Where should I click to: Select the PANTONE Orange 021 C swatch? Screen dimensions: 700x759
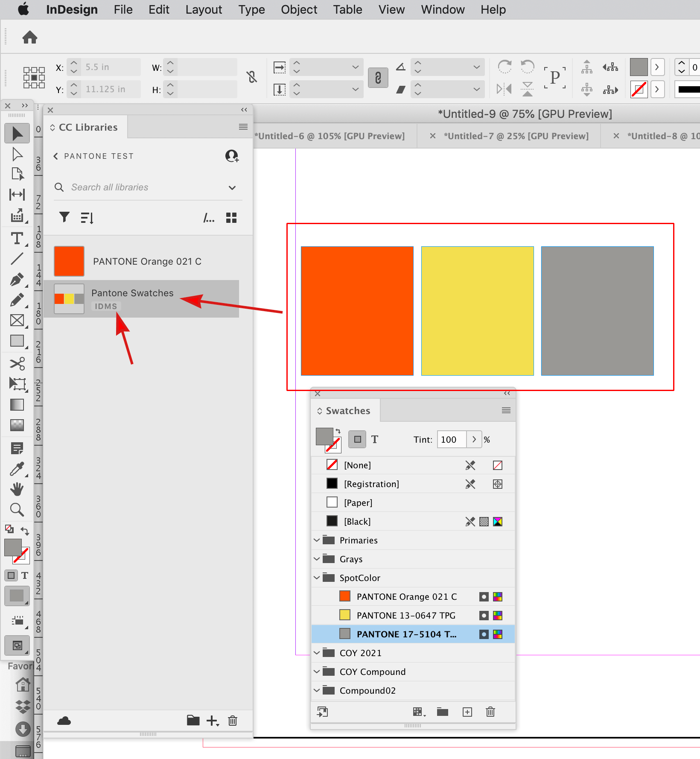(406, 596)
